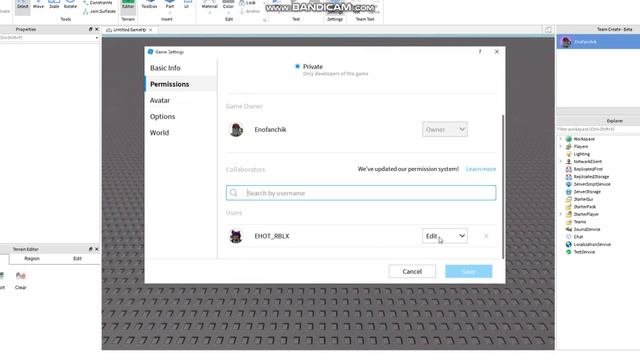640x360 pixels.
Task: Select the StarterPack icon
Action: point(569,207)
